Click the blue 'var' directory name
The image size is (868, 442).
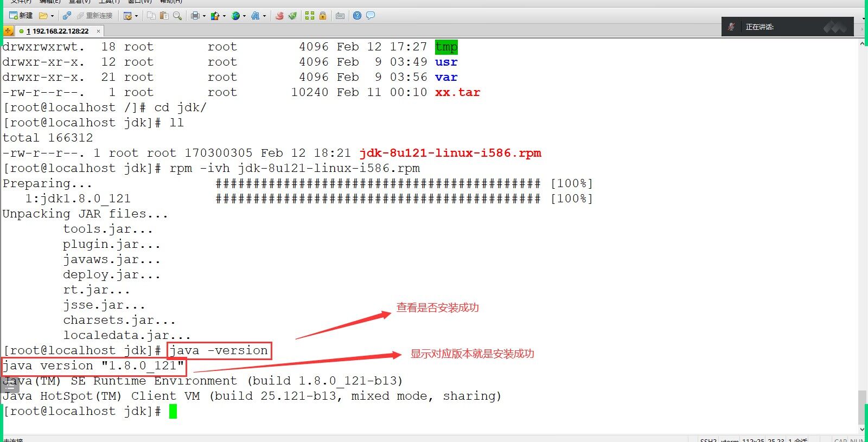tap(446, 78)
